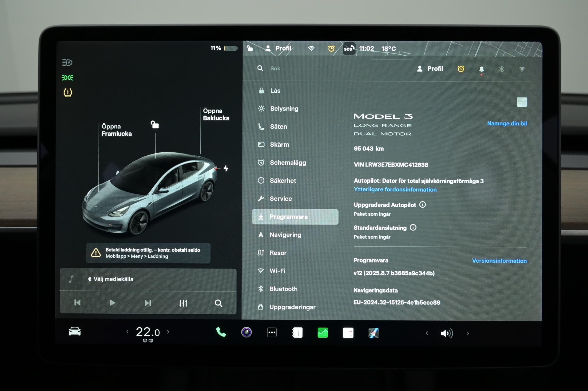The height and width of the screenshot is (391, 588).
Task: Decrease volume with left arrow
Action: (427, 333)
